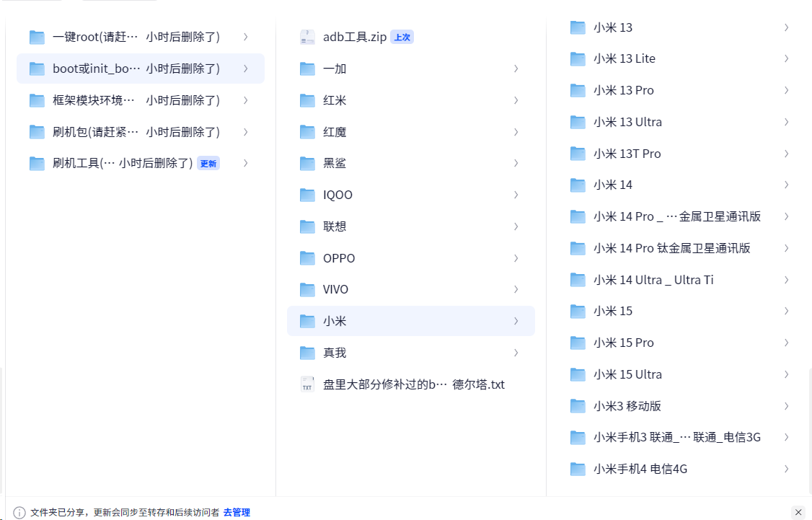
Task: Click the adb工具.zip file icon
Action: point(307,37)
